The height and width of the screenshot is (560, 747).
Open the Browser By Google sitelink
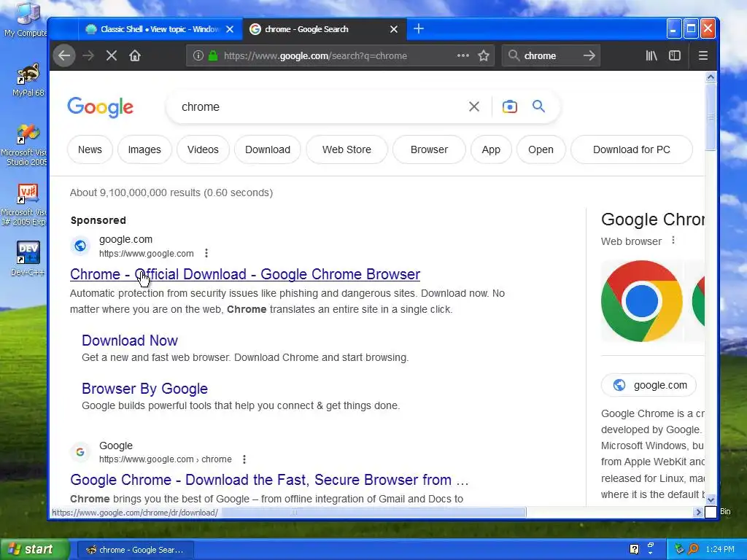click(x=145, y=389)
